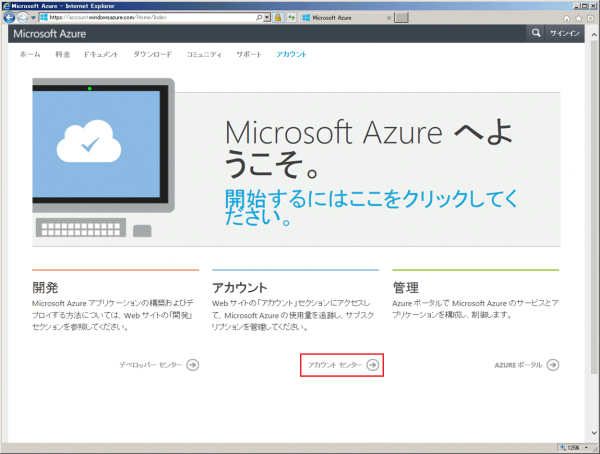This screenshot has height=454, width=600.
Task: Click the browser Back arrow button
Action: point(9,17)
